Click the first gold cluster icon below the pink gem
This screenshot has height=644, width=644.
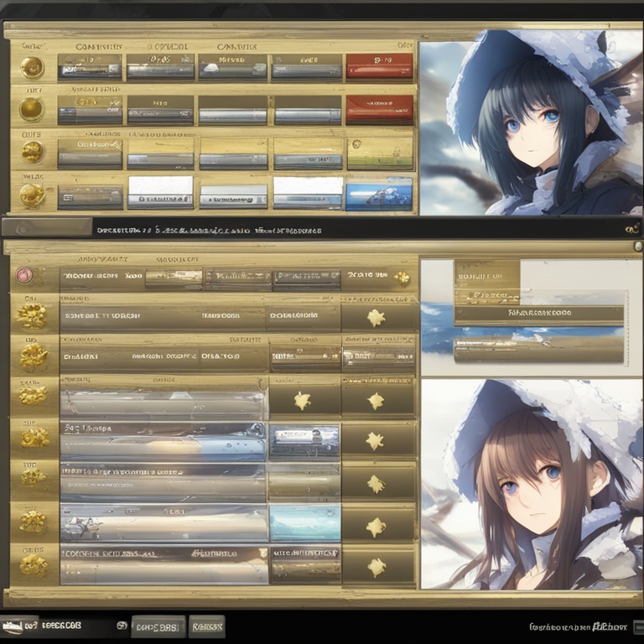pyautogui.click(x=32, y=316)
